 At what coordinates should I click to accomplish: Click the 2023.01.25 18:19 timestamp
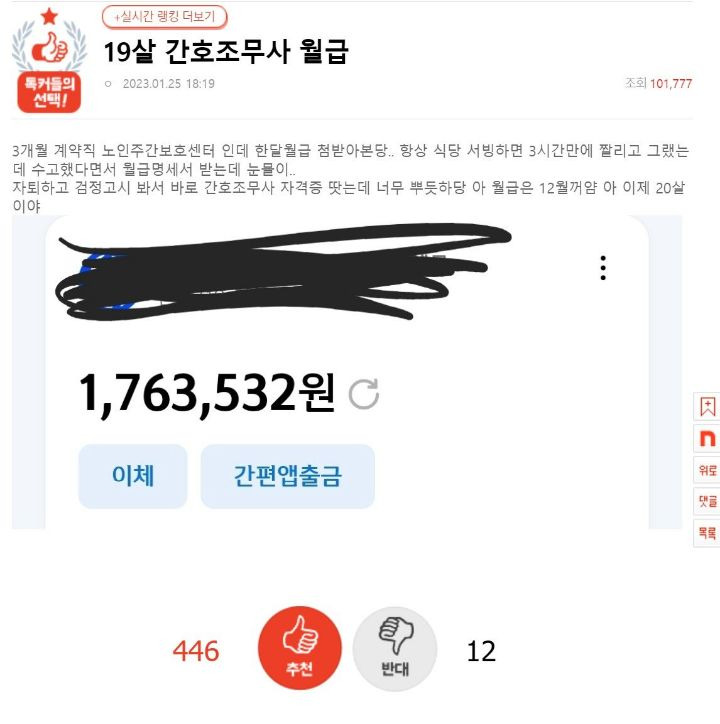tap(169, 84)
